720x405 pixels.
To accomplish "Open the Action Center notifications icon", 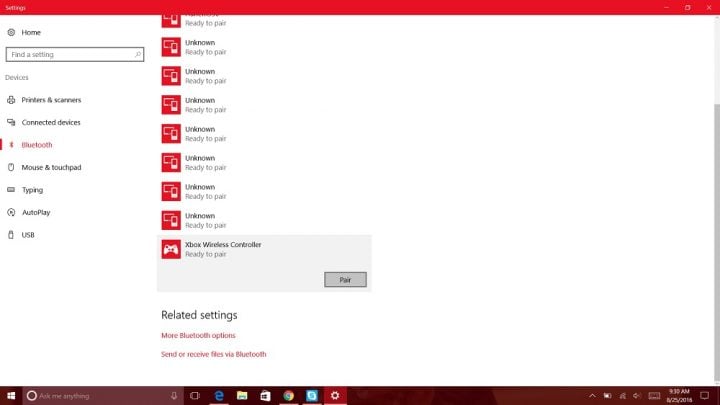I will [x=705, y=396].
